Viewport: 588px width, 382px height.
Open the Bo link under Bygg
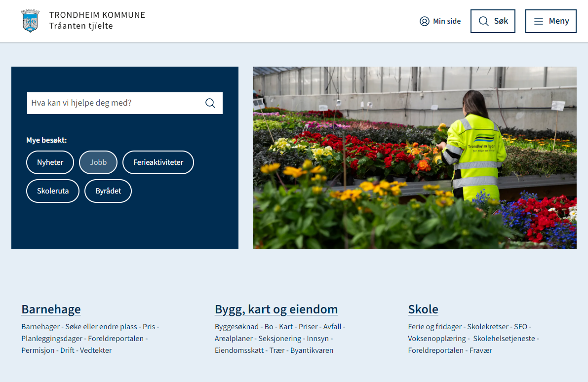tap(269, 327)
